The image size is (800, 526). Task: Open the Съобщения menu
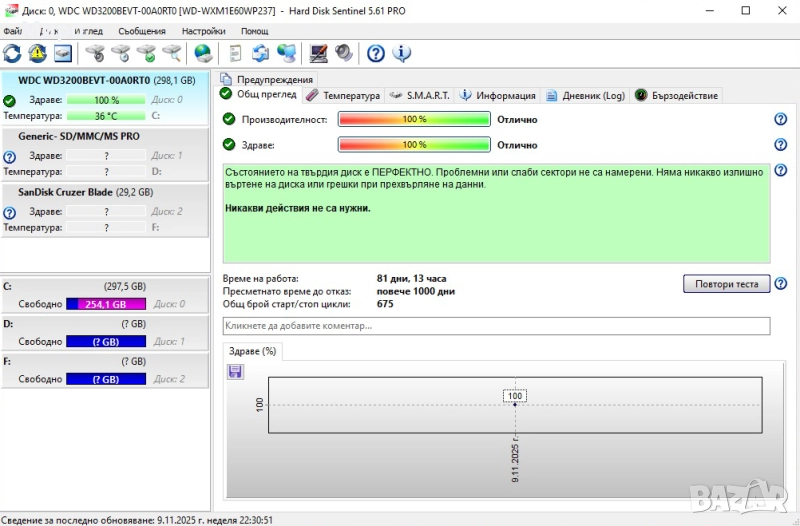141,31
